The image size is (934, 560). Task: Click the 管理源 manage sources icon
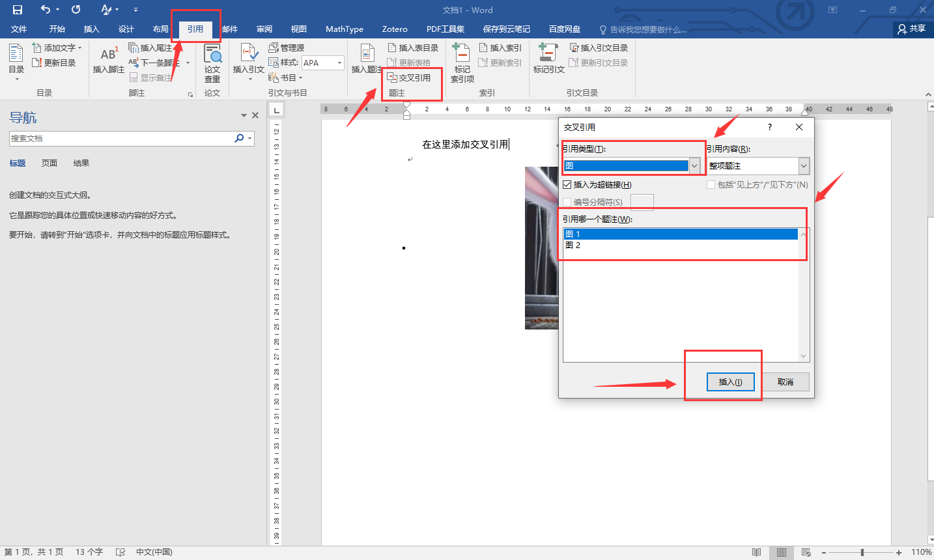(x=274, y=48)
